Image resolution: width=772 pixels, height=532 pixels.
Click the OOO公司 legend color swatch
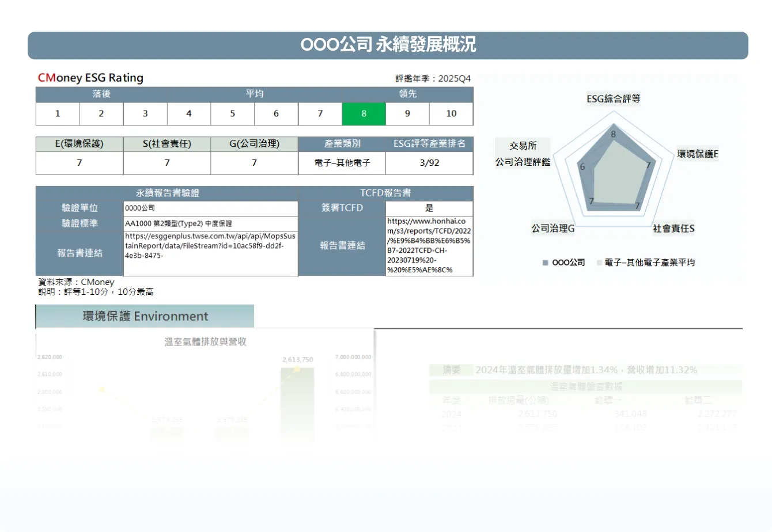click(x=545, y=263)
